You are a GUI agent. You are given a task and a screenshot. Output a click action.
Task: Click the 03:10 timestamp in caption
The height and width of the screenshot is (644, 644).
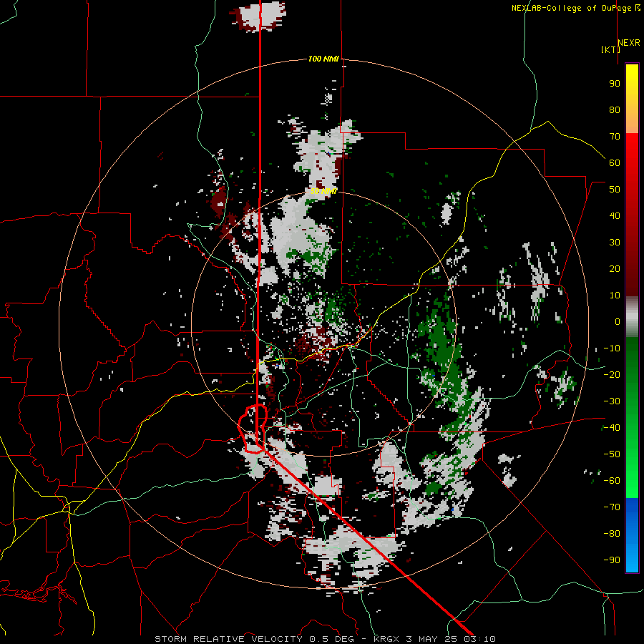[x=479, y=639]
